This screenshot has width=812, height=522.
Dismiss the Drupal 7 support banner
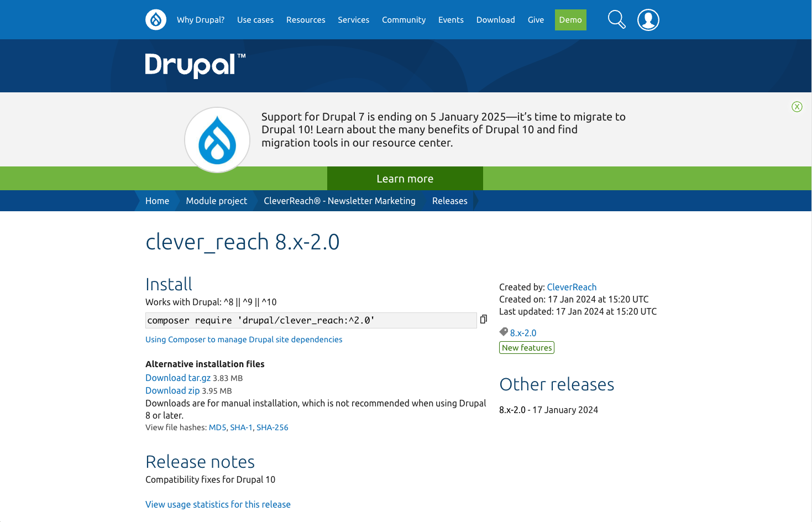797,107
